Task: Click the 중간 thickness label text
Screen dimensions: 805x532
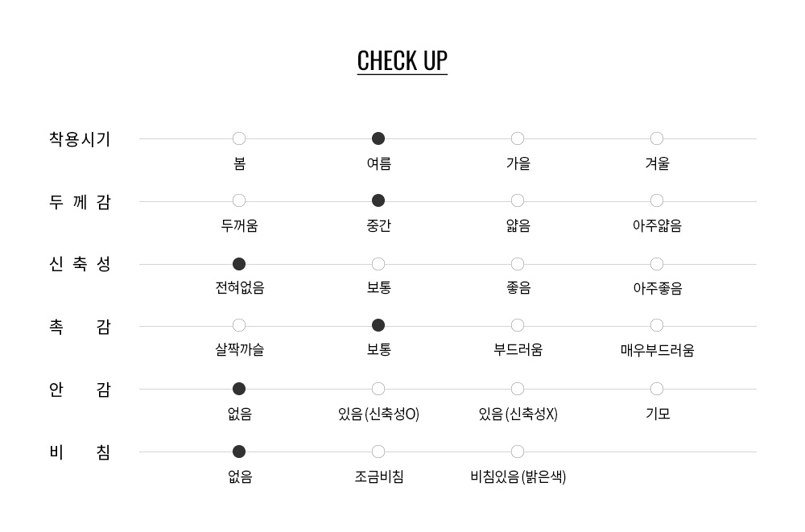Action: pos(379,225)
